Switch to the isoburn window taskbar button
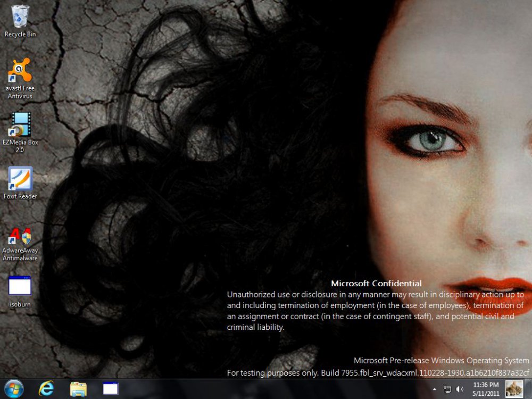The height and width of the screenshot is (399, 532). point(110,389)
